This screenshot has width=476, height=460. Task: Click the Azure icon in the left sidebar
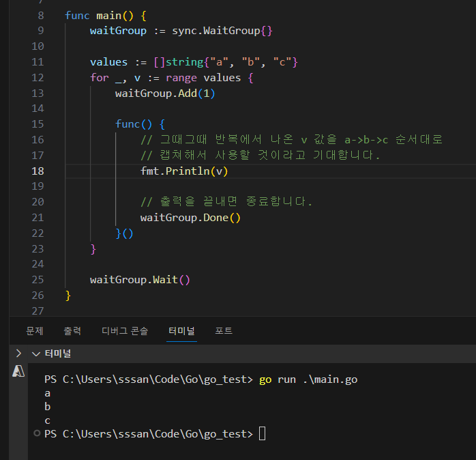tap(18, 371)
